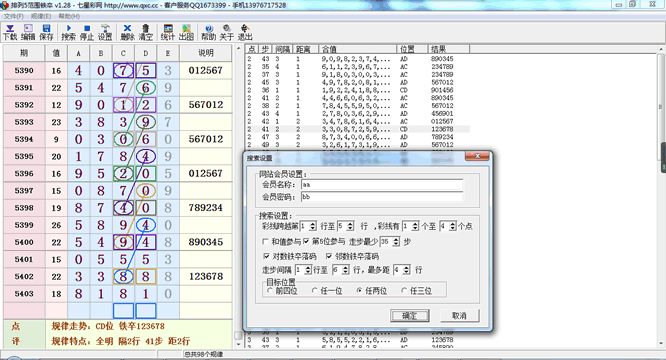Click the 清空 clear-all icon
The height and width of the screenshot is (360, 666).
[x=145, y=32]
